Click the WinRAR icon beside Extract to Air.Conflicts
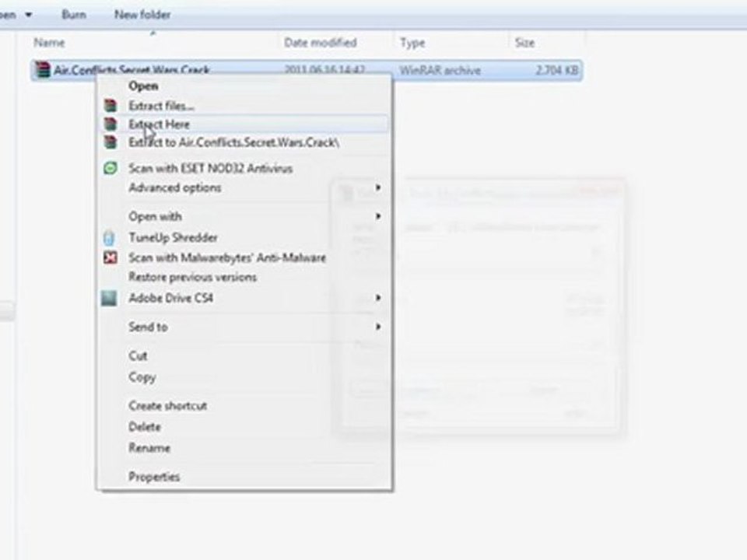Viewport: 747px width, 560px height. tap(110, 142)
